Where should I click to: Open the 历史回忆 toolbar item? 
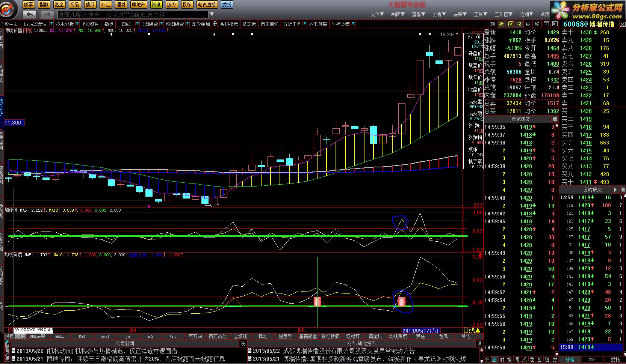point(269,24)
